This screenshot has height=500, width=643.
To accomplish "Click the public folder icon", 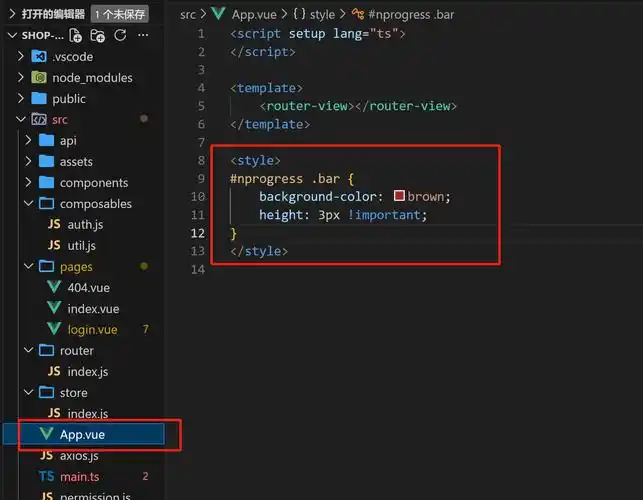I will tap(39, 98).
